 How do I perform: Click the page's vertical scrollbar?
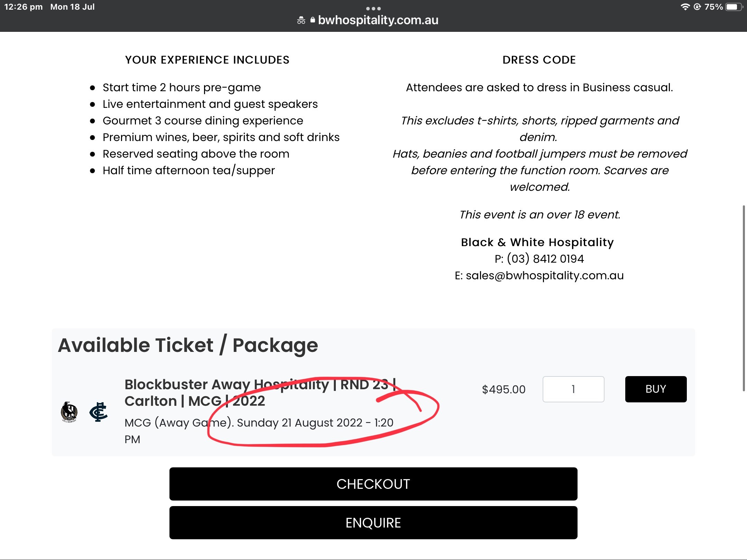tap(744, 298)
